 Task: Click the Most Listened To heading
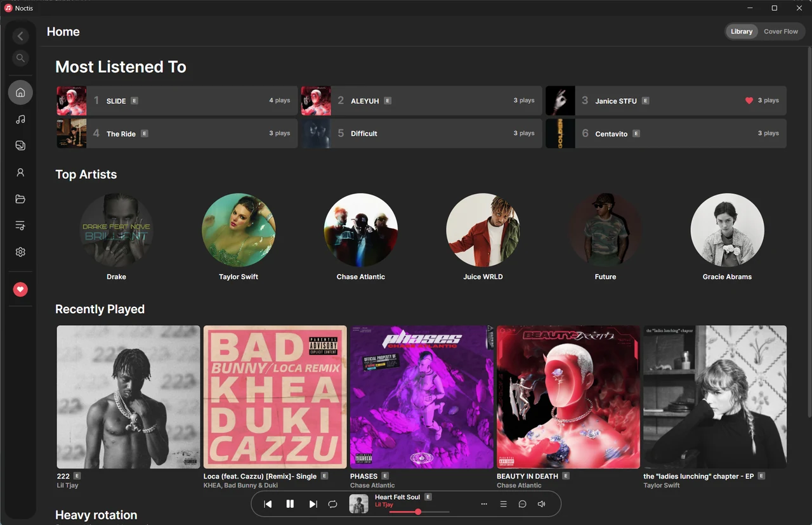coord(121,67)
